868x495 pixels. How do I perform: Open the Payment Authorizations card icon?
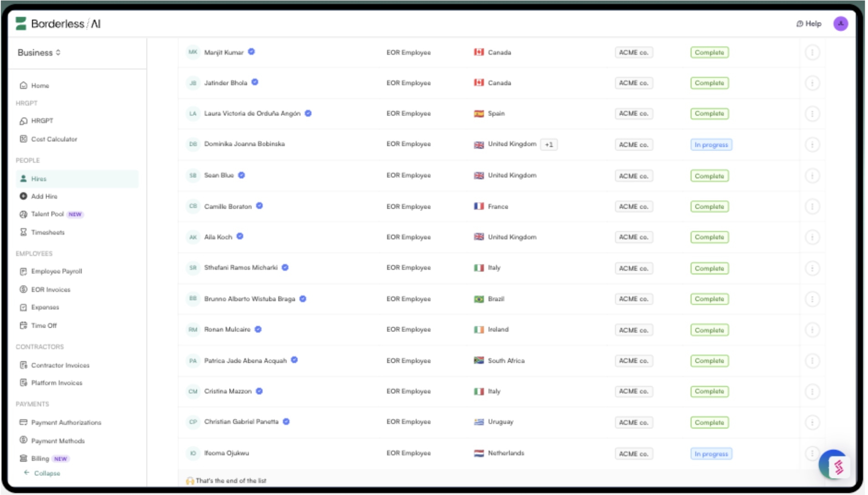click(23, 423)
